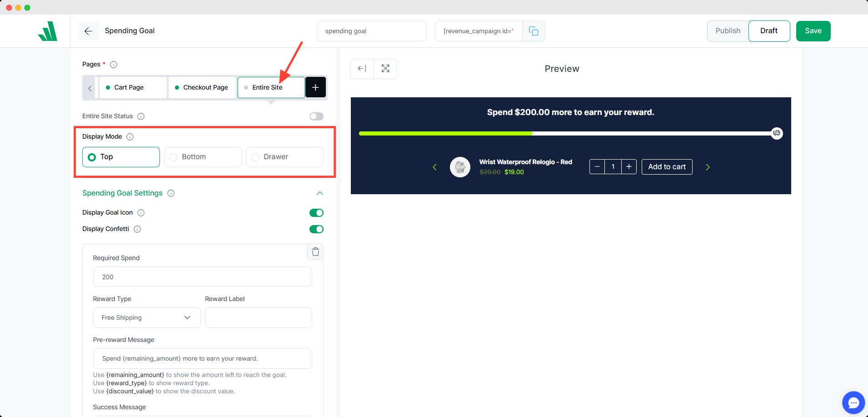
Task: Click the Reward Label field
Action: pos(259,318)
